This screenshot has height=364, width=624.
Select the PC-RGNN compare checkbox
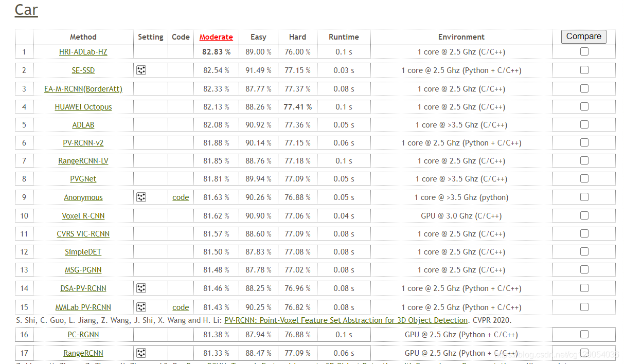584,334
